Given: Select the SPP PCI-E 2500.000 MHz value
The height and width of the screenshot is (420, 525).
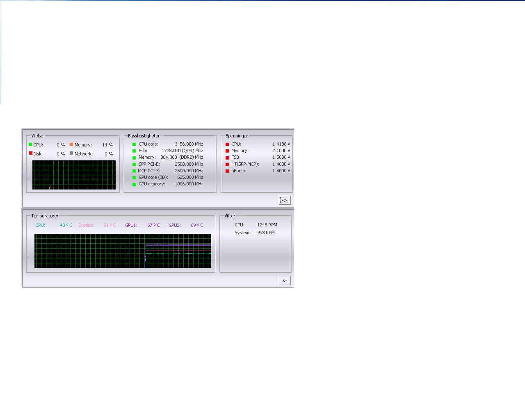Looking at the screenshot, I should (x=189, y=164).
